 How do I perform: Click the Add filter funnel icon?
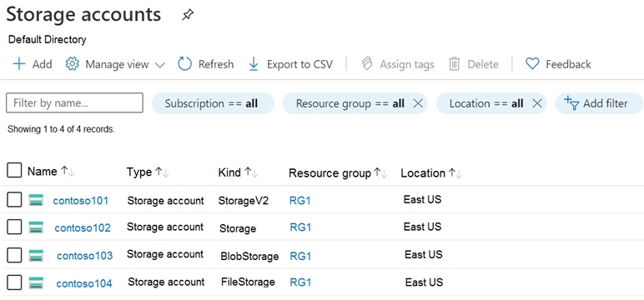tap(571, 103)
